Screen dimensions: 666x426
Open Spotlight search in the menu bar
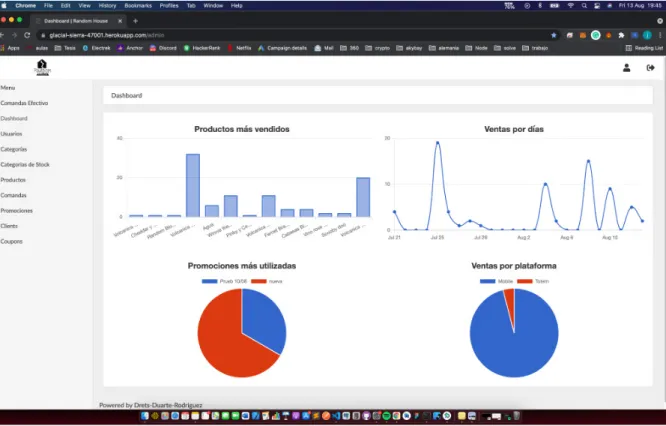coord(584,6)
